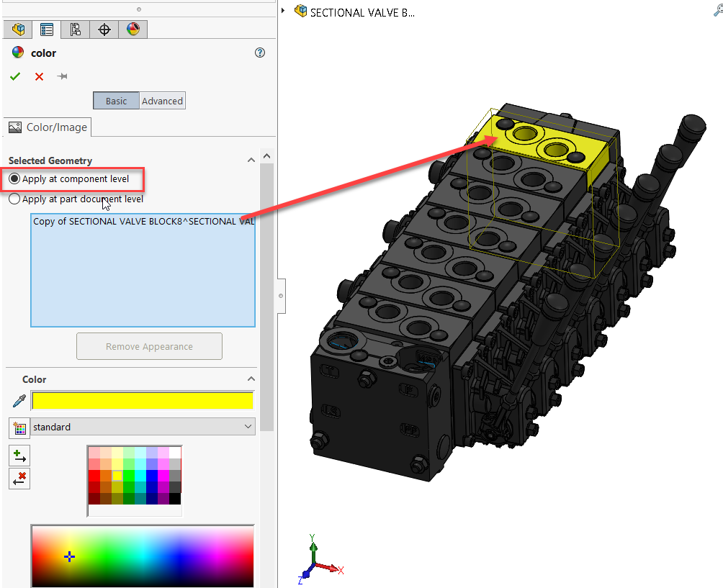Pick the red swatch in the palette
This screenshot has width=723, height=588.
click(94, 476)
